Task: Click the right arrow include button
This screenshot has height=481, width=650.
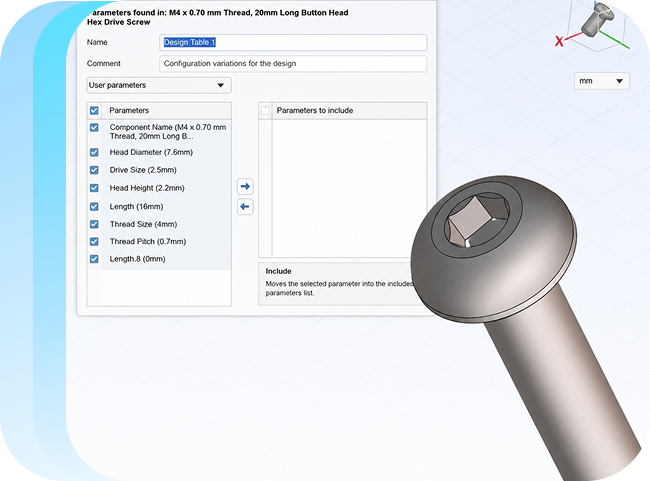Action: (245, 186)
